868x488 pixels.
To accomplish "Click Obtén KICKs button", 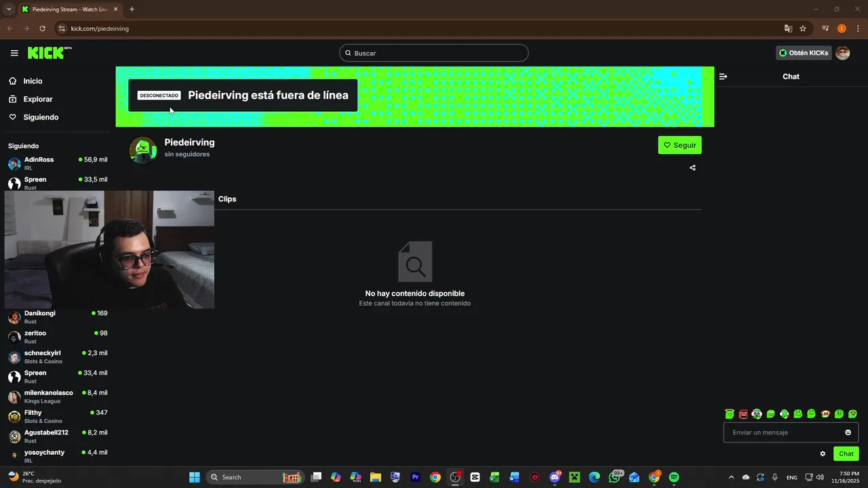I will pyautogui.click(x=804, y=53).
